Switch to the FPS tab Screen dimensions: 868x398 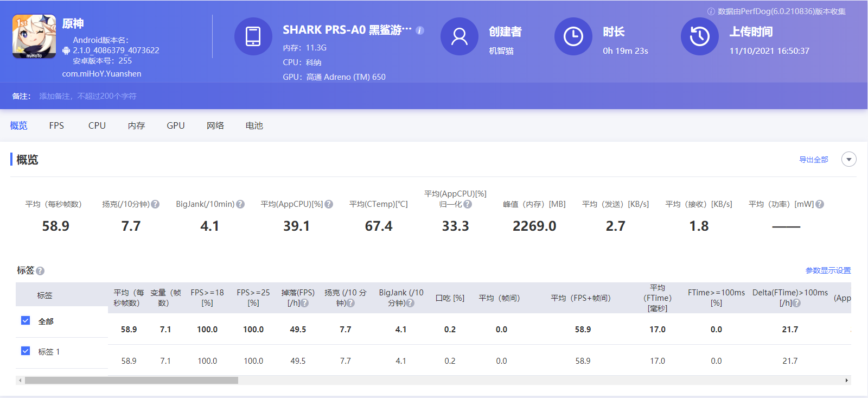(56, 125)
